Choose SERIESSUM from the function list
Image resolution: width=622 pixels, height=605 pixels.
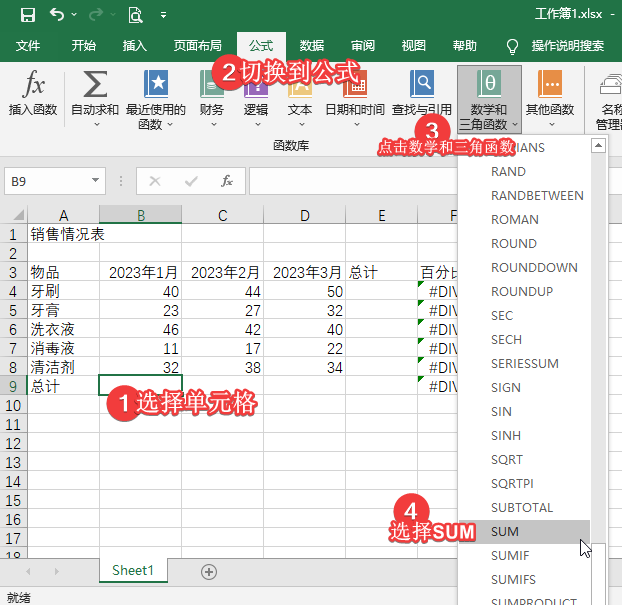point(524,363)
